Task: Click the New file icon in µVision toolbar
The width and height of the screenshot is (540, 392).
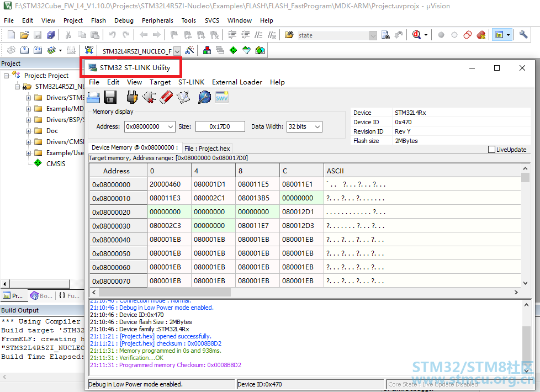Action: pos(12,35)
